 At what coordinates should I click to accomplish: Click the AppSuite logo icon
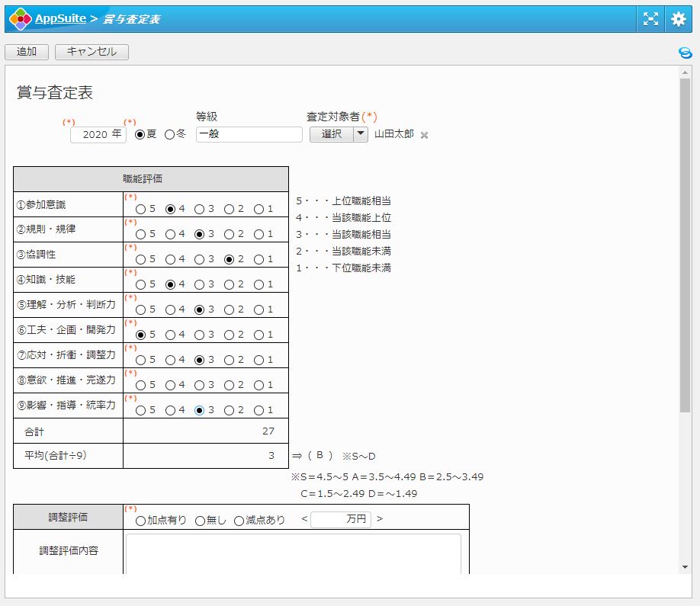click(x=21, y=19)
